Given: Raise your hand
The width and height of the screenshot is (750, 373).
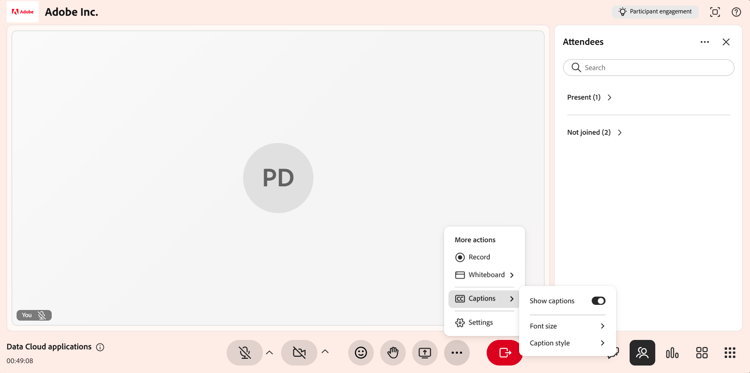Looking at the screenshot, I should [x=393, y=353].
